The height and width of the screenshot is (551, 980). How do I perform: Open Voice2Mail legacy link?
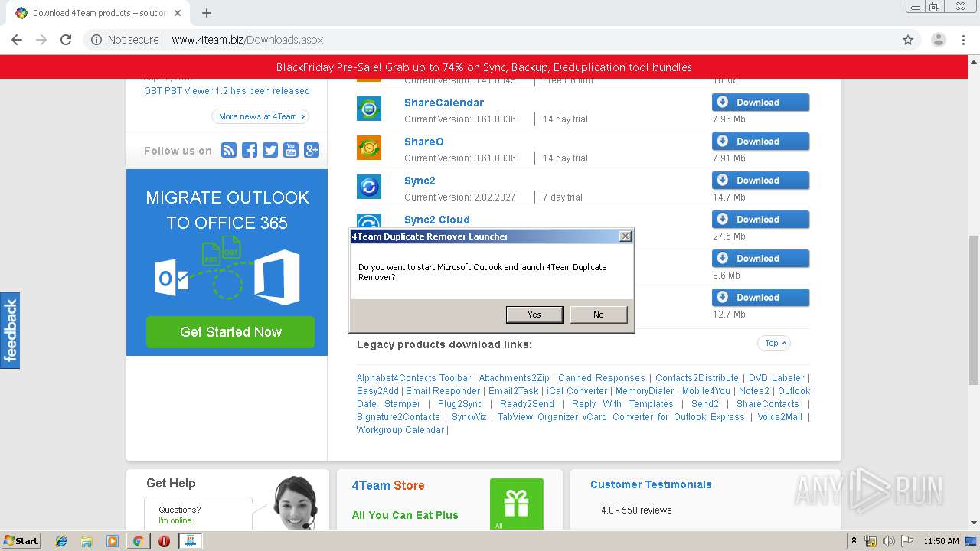click(780, 417)
